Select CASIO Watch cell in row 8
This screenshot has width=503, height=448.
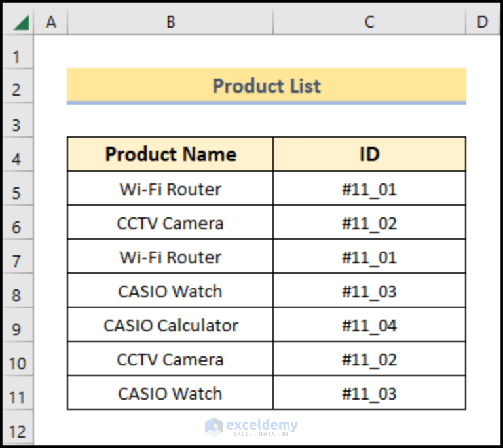click(x=170, y=290)
